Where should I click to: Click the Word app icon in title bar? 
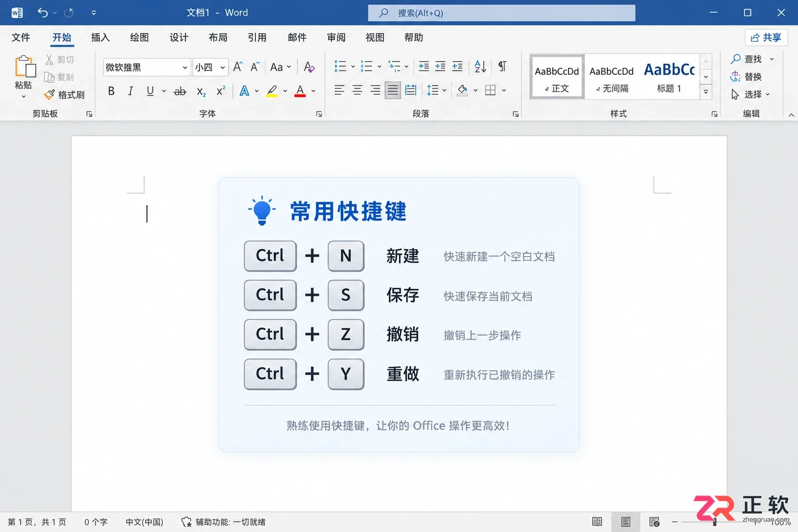pyautogui.click(x=17, y=12)
